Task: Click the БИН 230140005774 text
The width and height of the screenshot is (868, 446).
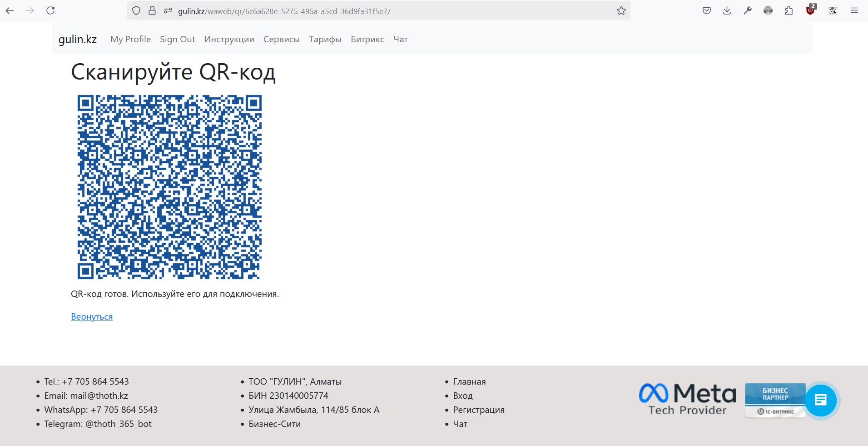Action: [288, 396]
